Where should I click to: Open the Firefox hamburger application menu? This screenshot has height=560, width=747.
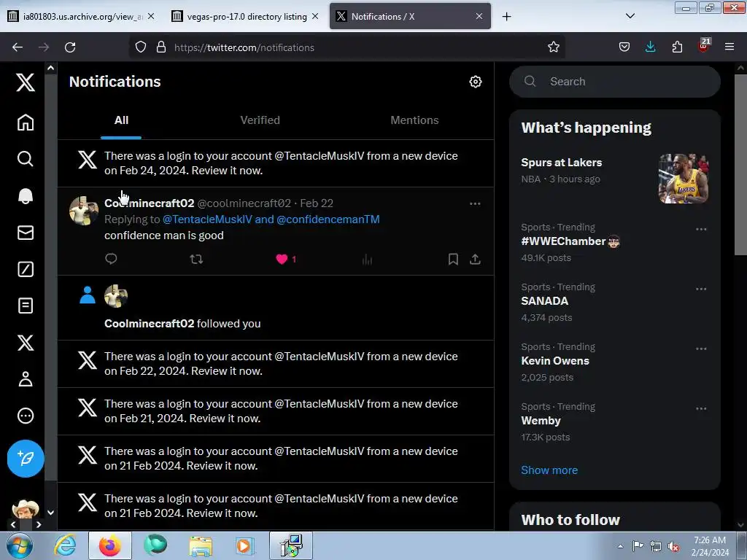729,47
